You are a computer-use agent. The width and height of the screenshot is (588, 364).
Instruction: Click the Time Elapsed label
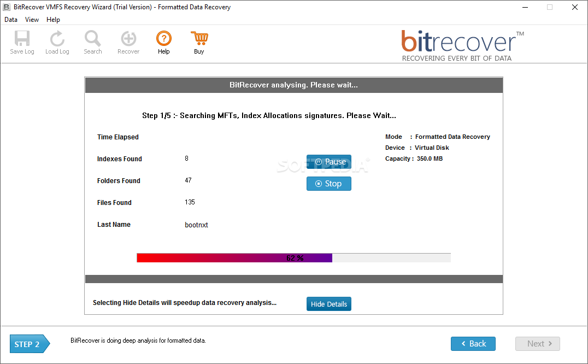point(117,137)
